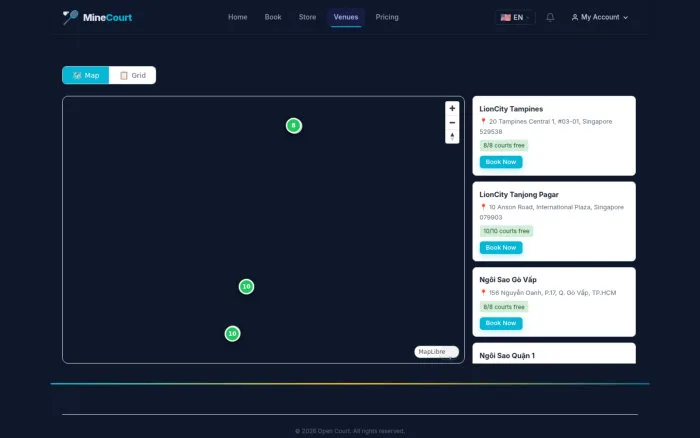
Task: Book Now at LionCity Tampines
Action: 501,162
